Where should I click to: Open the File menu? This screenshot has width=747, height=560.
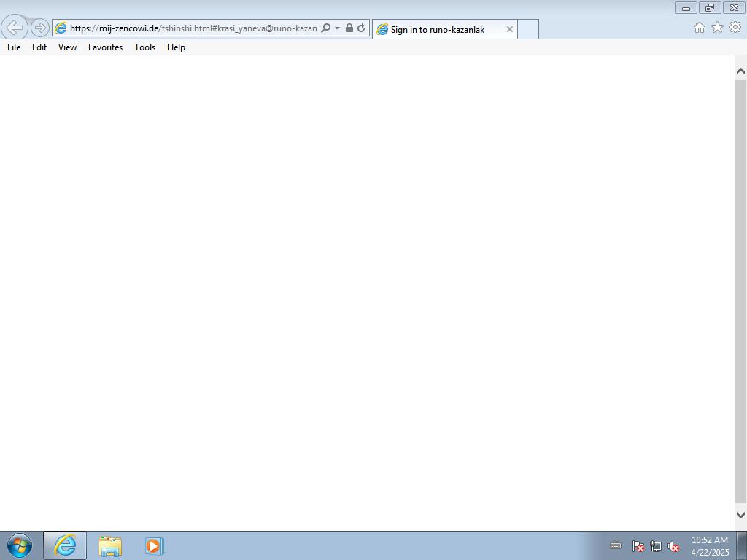14,47
